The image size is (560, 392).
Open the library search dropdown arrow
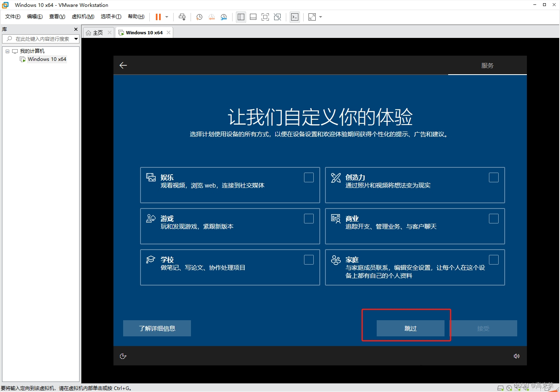tap(76, 39)
